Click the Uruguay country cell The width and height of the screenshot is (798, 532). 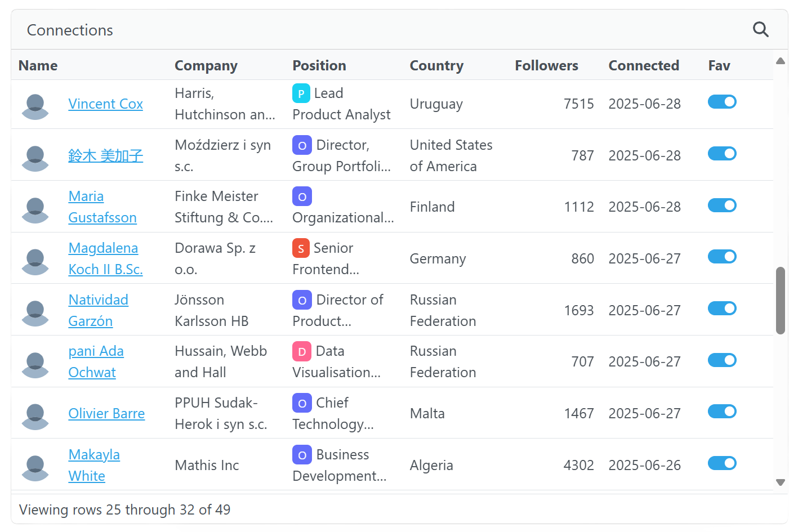[x=436, y=104]
